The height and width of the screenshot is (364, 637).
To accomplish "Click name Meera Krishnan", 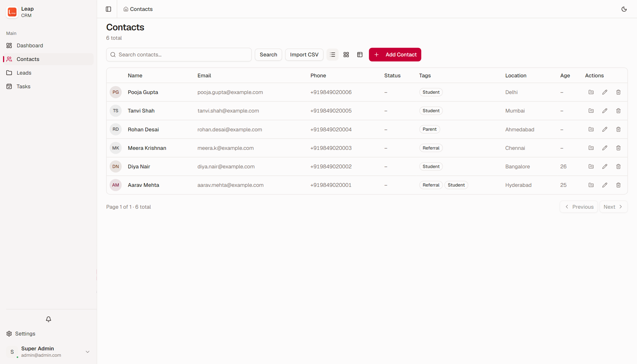I will pos(147,148).
